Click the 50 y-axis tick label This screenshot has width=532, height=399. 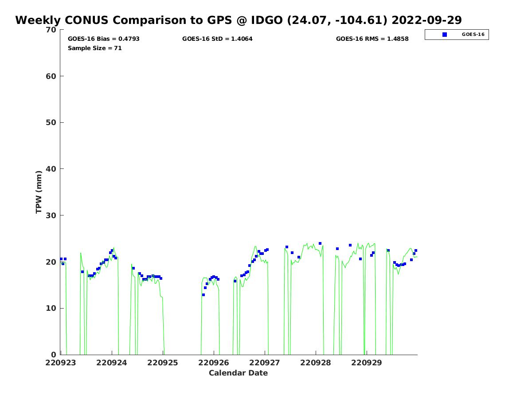click(x=51, y=123)
